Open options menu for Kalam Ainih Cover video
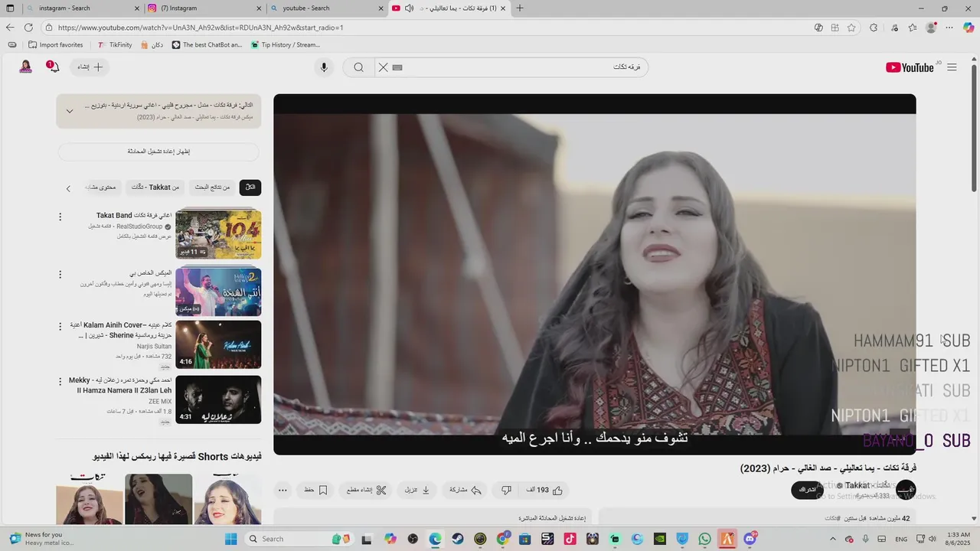The image size is (980, 551). pos(60,327)
